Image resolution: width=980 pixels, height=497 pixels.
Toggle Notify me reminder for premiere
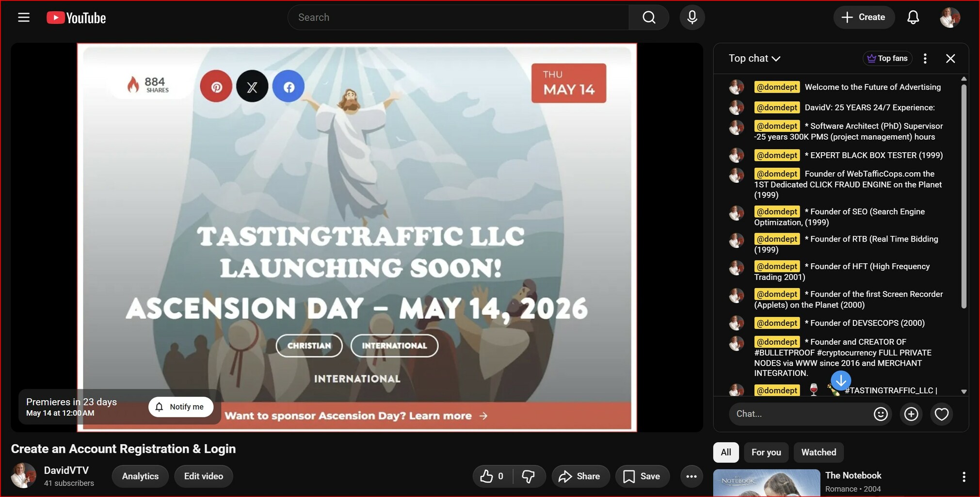click(180, 407)
